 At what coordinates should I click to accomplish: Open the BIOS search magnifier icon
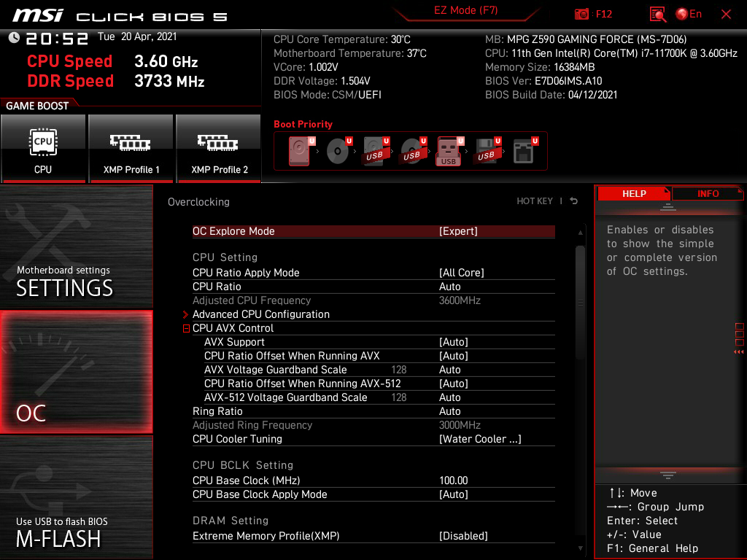point(658,15)
